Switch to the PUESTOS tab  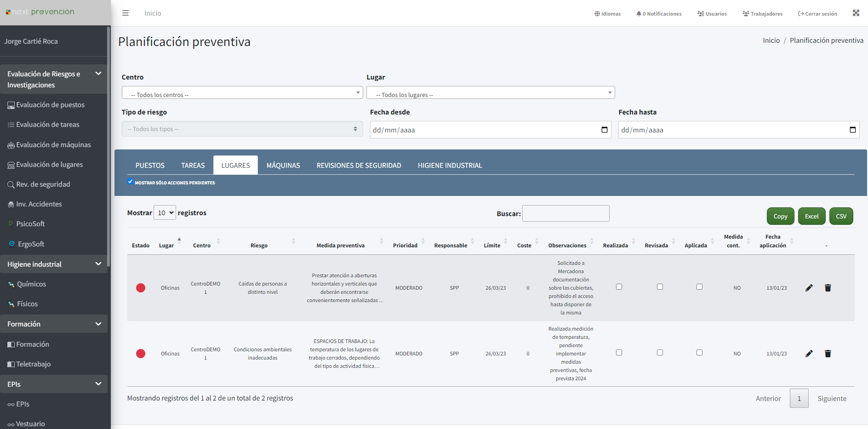pos(150,165)
